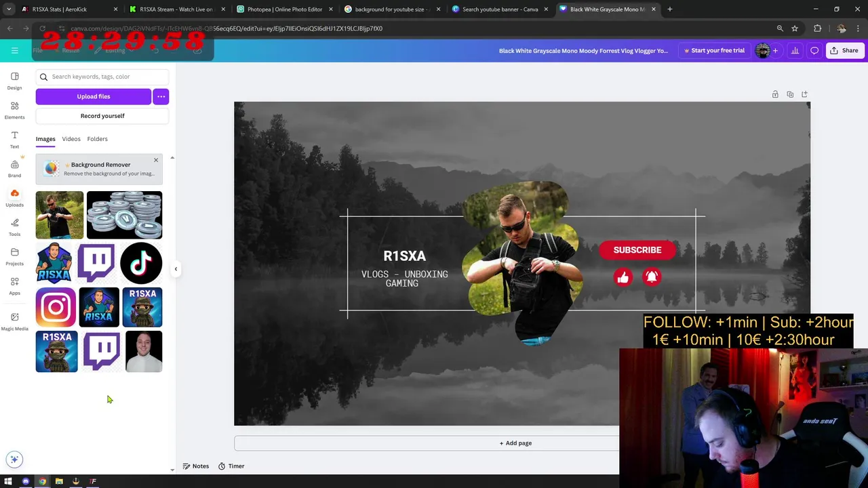Open the Projects panel in sidebar
The image size is (868, 488).
tap(14, 256)
